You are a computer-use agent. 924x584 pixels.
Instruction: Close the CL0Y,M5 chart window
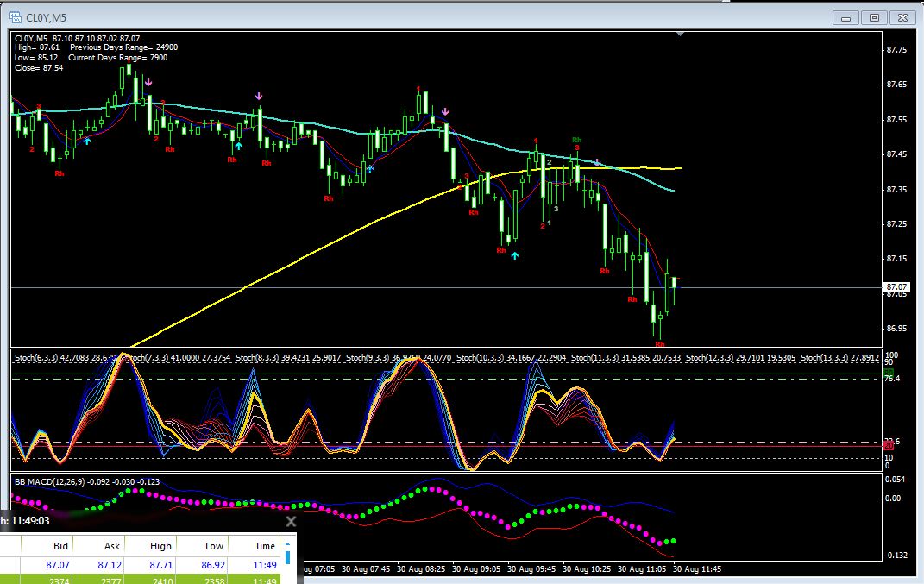tap(902, 17)
